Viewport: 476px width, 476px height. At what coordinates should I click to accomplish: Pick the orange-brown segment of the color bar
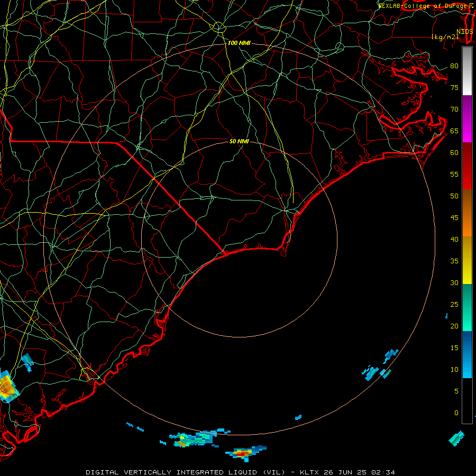(x=467, y=213)
